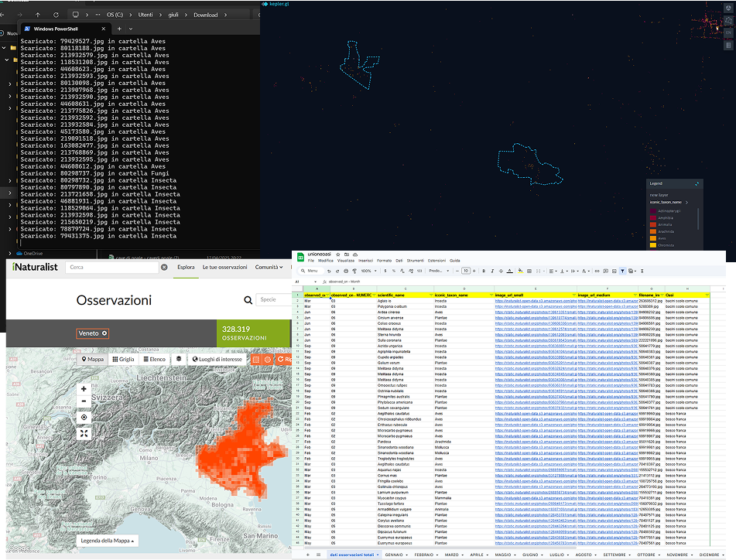
Task: Print the spreadsheet
Action: 346,271
